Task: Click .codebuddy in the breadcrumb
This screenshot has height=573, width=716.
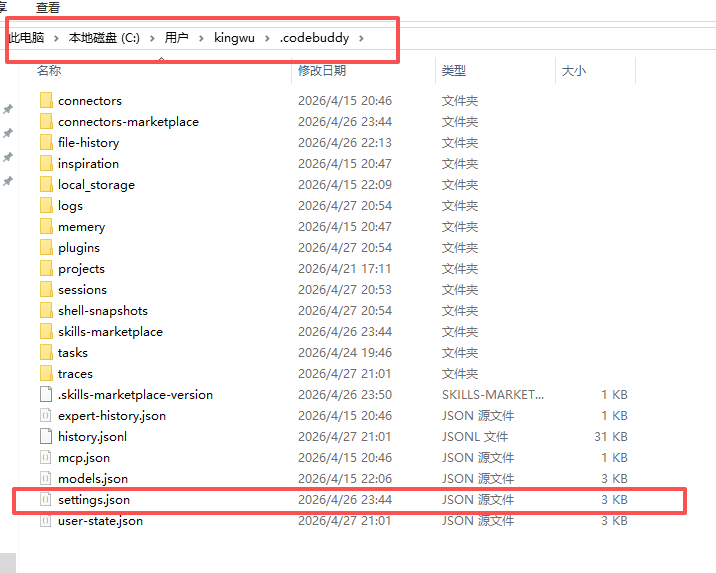Action: tap(315, 37)
